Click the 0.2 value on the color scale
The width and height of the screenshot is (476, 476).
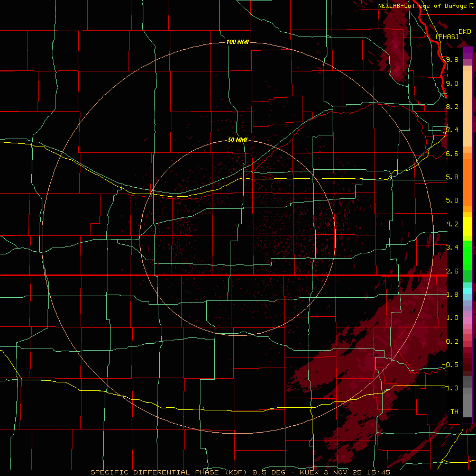click(452, 342)
